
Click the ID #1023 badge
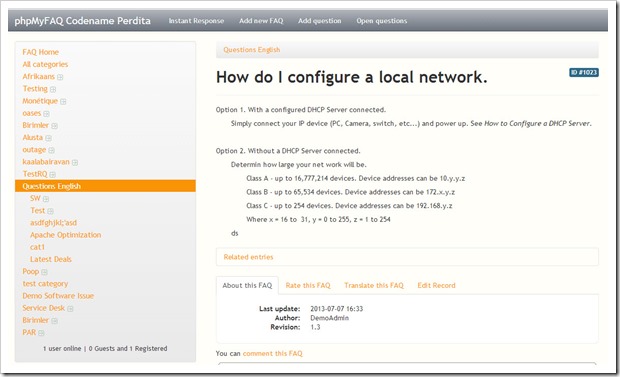[584, 72]
